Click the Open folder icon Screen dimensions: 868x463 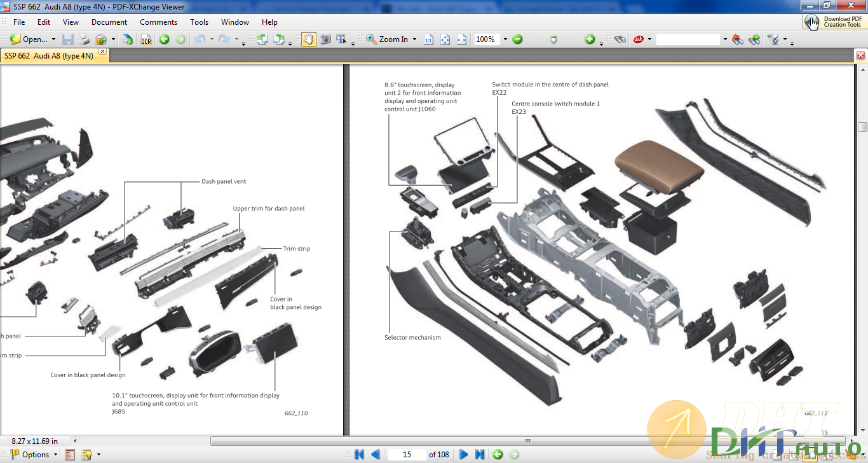click(15, 39)
